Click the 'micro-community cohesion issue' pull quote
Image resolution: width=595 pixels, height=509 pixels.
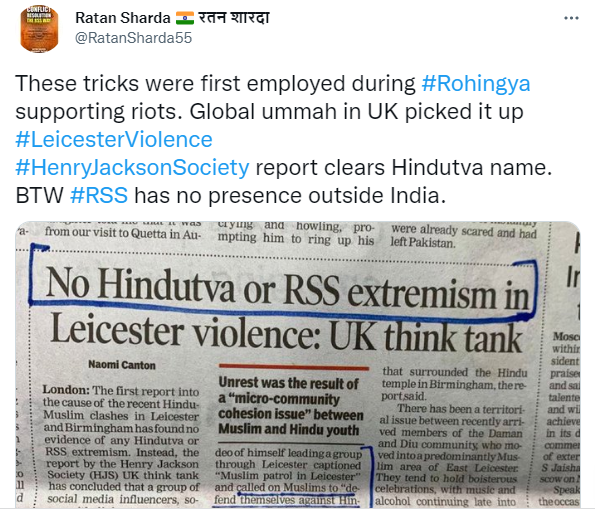tap(290, 406)
